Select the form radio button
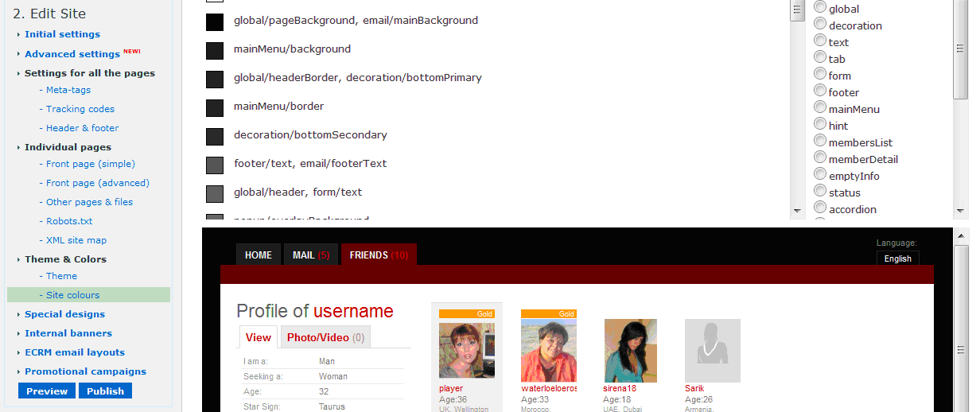 pyautogui.click(x=820, y=74)
